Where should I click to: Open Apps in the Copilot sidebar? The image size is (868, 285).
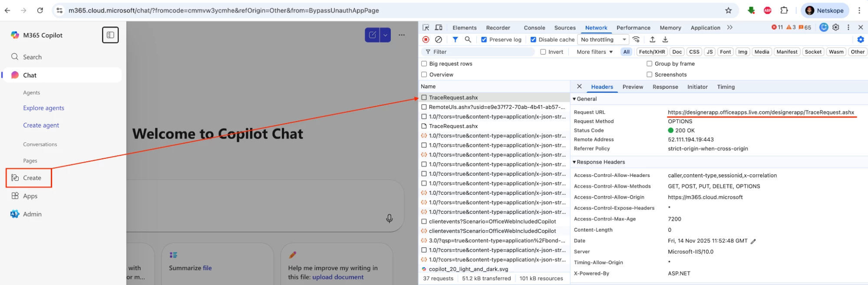point(24,196)
